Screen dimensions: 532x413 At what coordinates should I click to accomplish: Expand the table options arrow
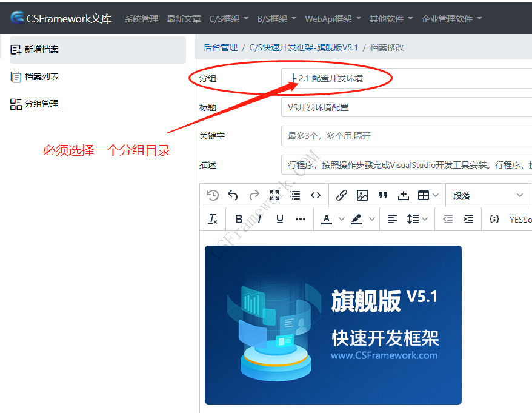pos(436,195)
